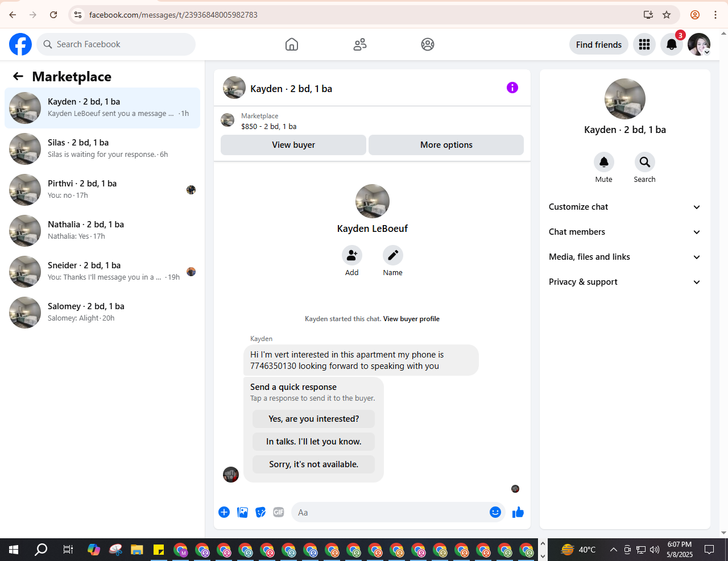Expand the Chat members section

(624, 232)
